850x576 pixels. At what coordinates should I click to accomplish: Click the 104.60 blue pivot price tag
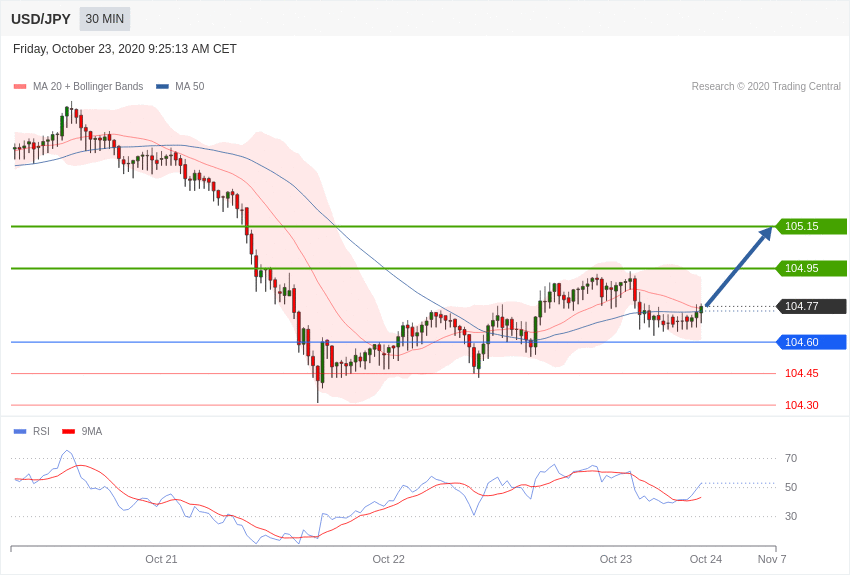point(811,342)
